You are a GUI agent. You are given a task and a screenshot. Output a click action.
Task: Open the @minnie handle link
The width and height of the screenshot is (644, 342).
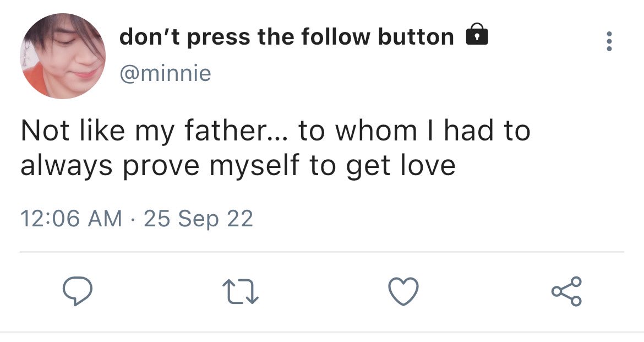(x=165, y=73)
